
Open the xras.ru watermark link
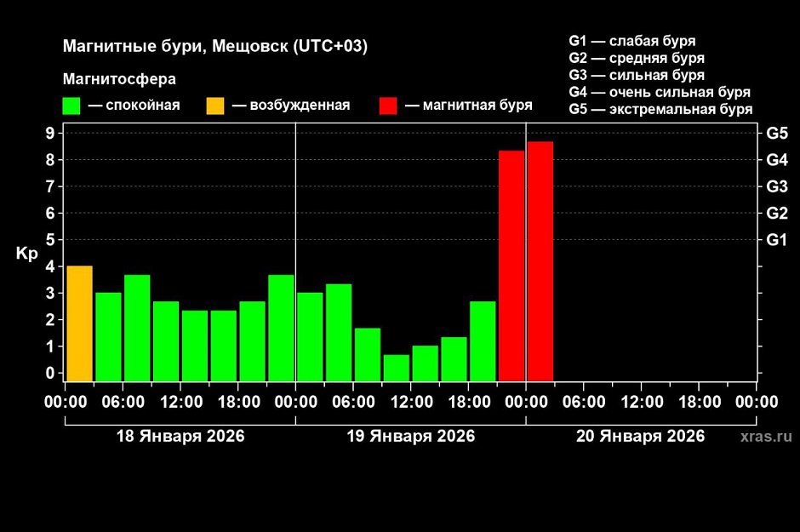pos(766,437)
